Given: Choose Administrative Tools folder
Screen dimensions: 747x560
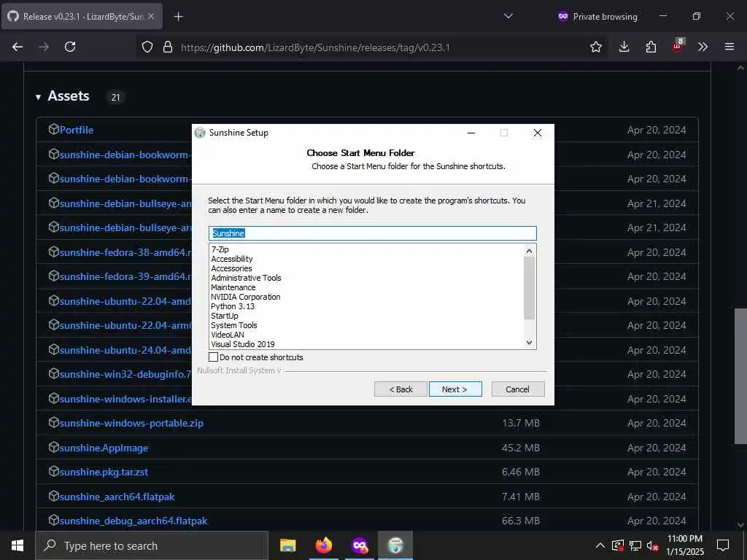Looking at the screenshot, I should point(247,278).
